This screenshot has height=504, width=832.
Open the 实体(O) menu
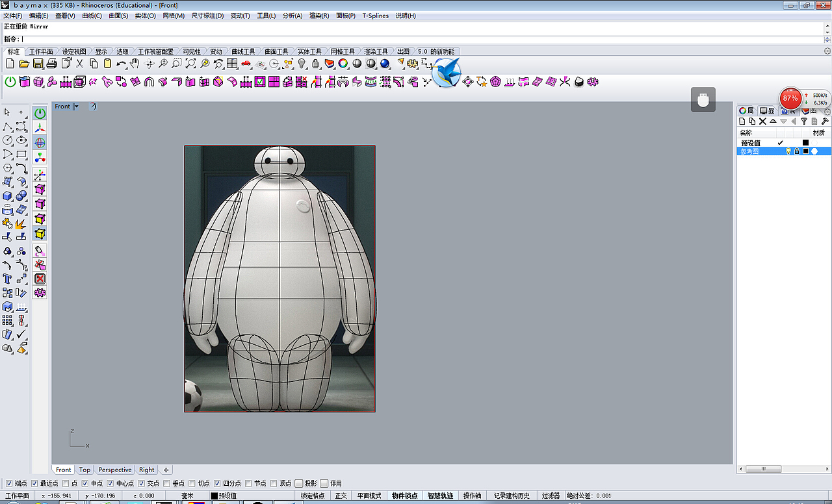coord(146,16)
